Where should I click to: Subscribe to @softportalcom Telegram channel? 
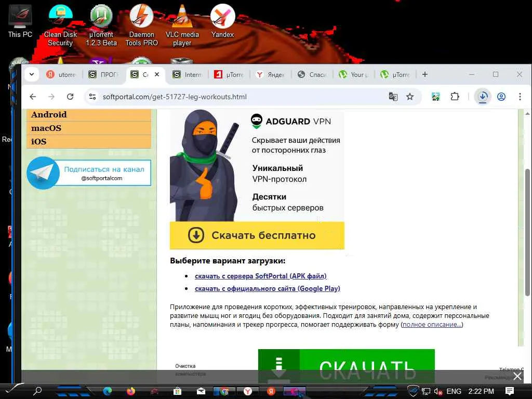click(x=89, y=173)
